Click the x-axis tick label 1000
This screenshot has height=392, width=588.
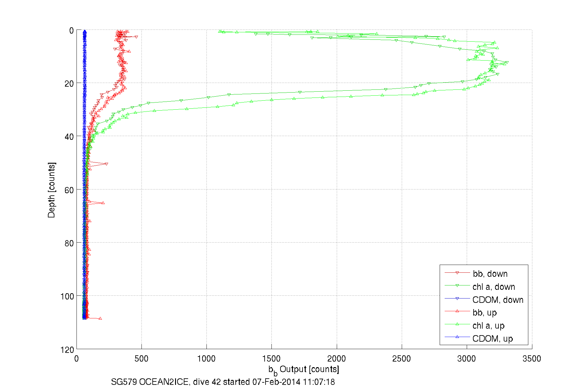pyautogui.click(x=206, y=359)
